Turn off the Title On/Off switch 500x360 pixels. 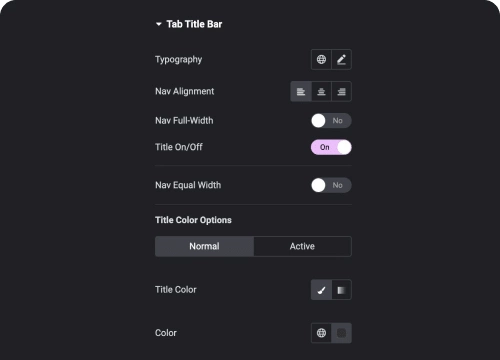331,147
